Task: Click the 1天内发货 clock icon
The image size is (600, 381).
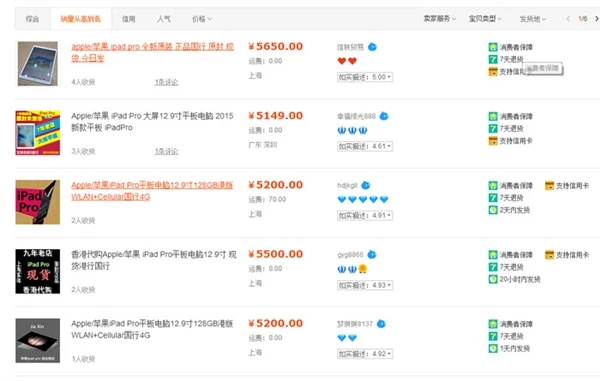Action: (493, 348)
